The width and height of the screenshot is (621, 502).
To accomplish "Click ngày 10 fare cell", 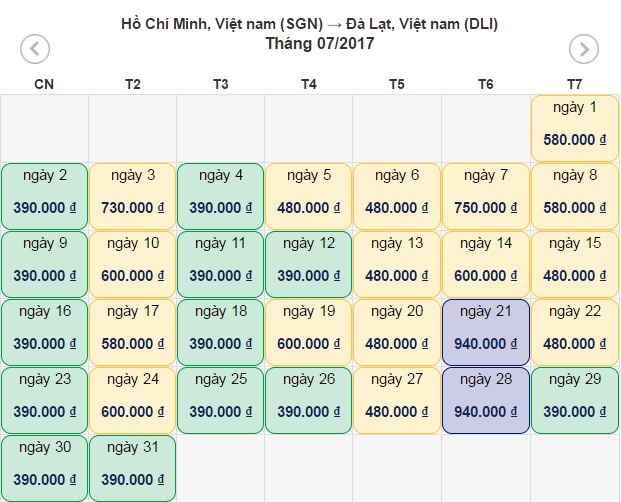I will (x=132, y=264).
